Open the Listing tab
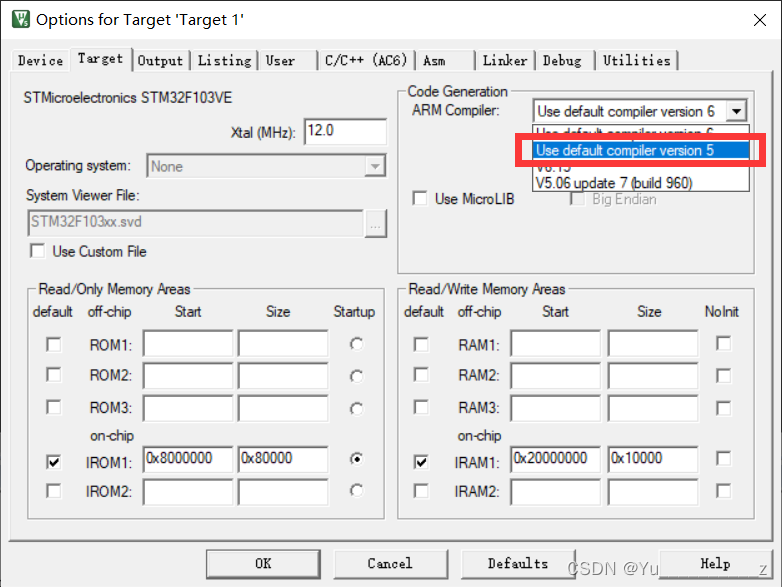This screenshot has width=782, height=587. click(224, 61)
